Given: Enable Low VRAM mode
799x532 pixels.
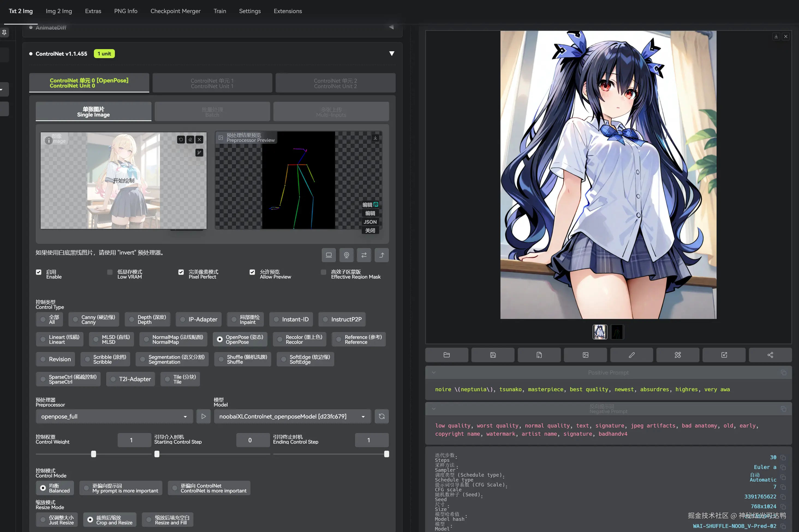Looking at the screenshot, I should pos(110,272).
